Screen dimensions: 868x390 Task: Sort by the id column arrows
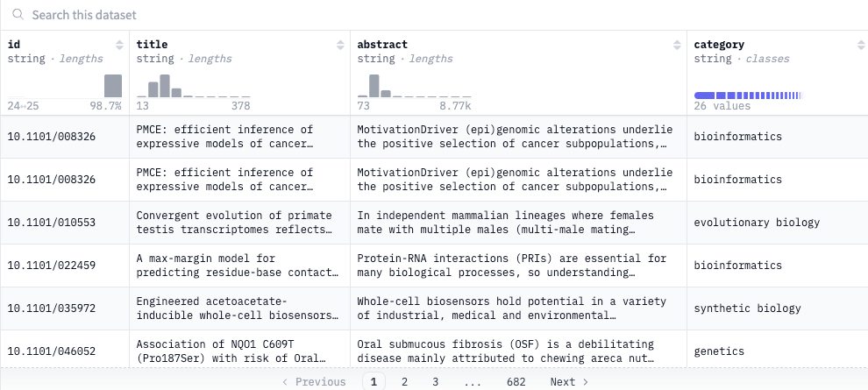119,46
